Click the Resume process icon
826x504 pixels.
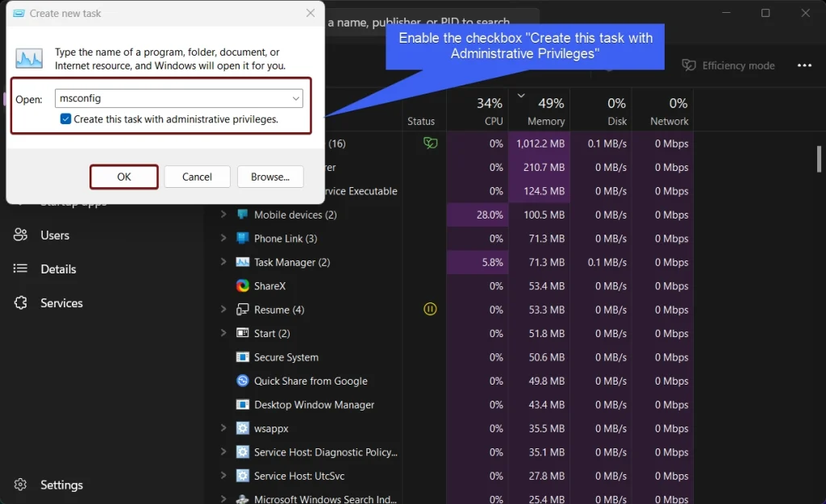pyautogui.click(x=242, y=310)
